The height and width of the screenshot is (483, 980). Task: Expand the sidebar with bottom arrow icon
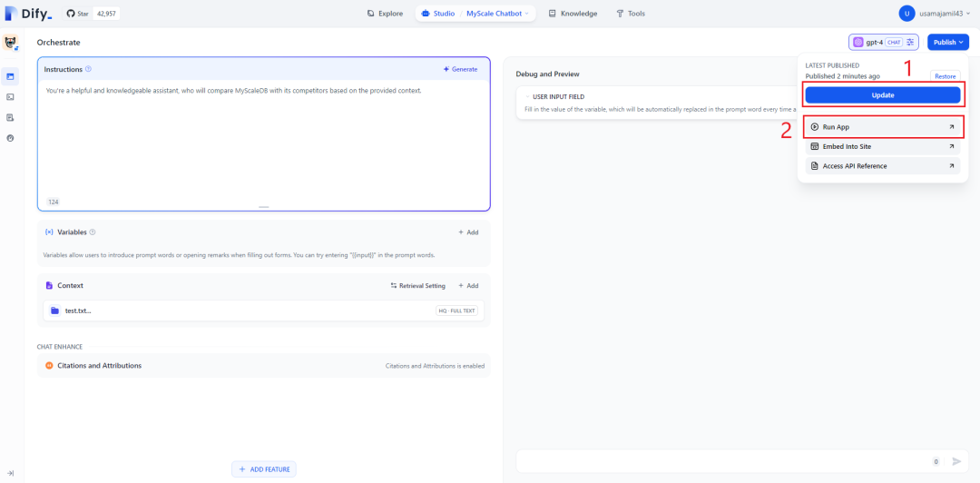click(11, 473)
